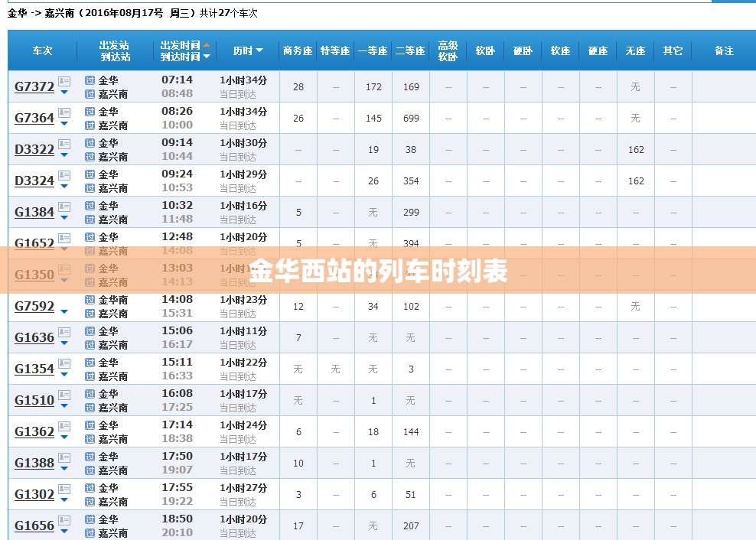The height and width of the screenshot is (540, 756).
Task: Select G7372 business seat count 28
Action: click(298, 86)
